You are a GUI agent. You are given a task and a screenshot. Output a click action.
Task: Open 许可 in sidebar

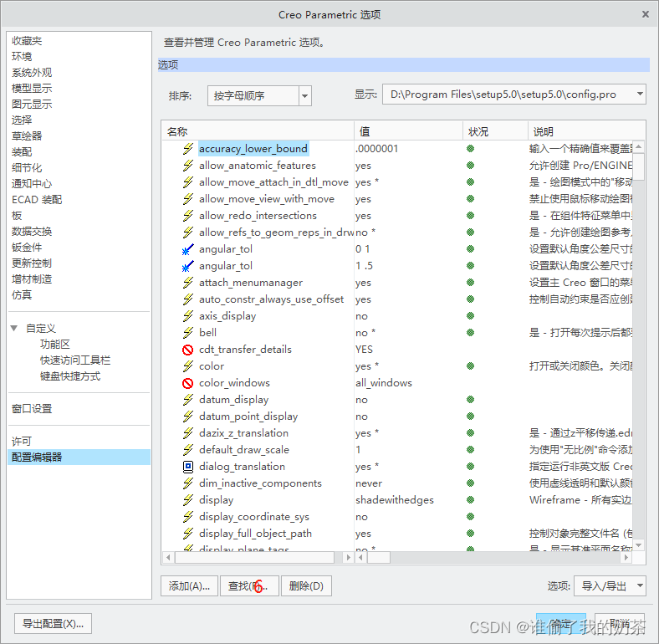[x=22, y=441]
